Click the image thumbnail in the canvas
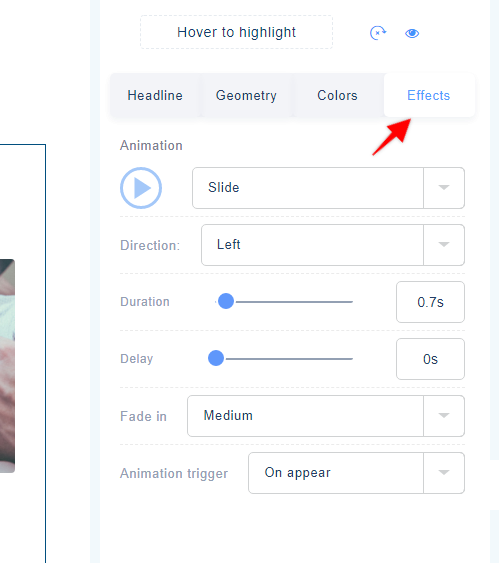 point(7,366)
